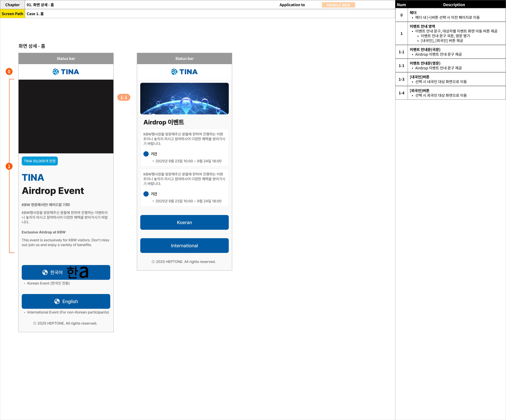Click the first blue 기간 bullet icon
Screen dimensions: 506x420
coord(146,154)
